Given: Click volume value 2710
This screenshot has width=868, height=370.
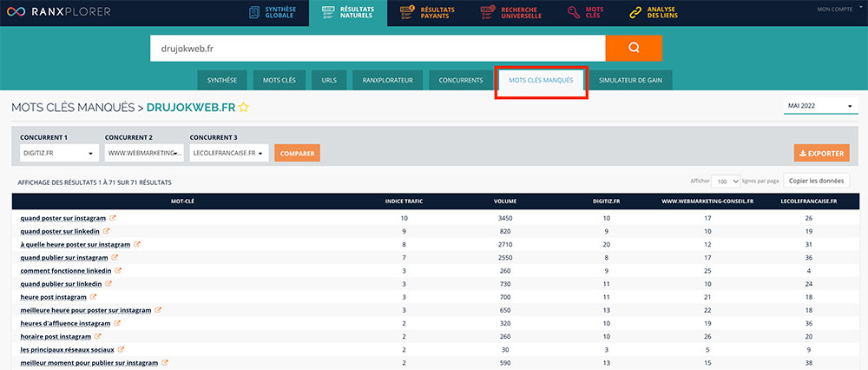Looking at the screenshot, I should (505, 245).
